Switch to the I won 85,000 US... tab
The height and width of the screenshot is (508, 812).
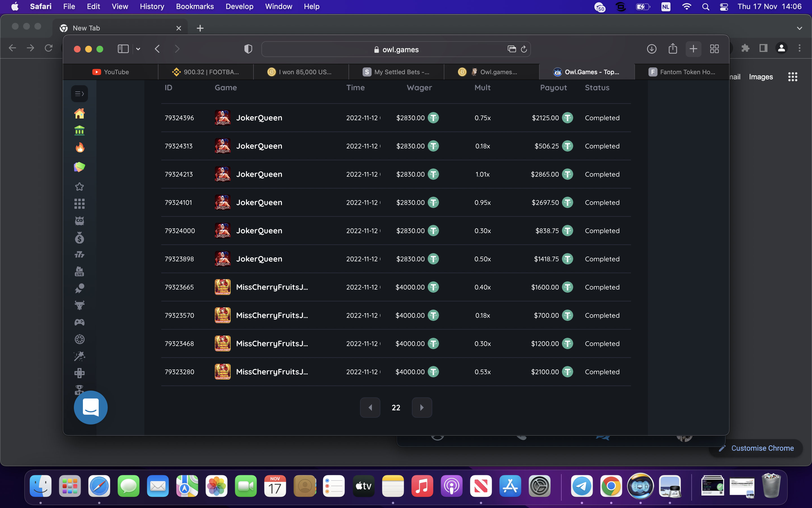point(301,72)
